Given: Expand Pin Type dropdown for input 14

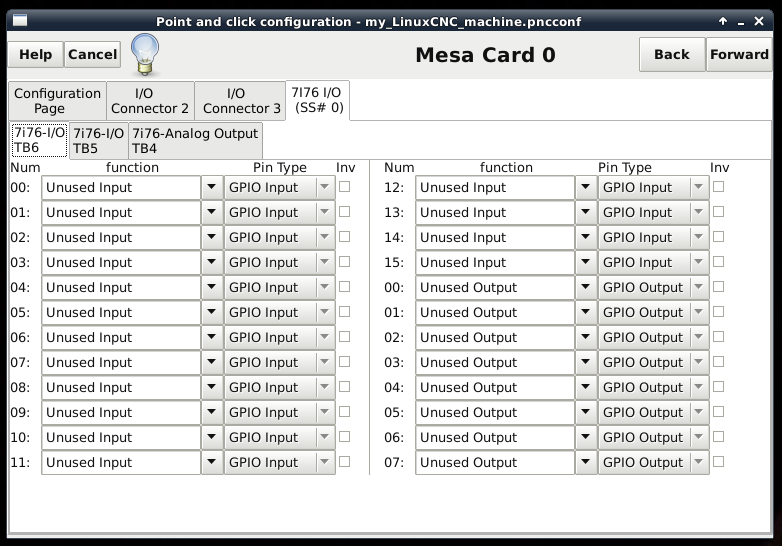Looking at the screenshot, I should [653, 237].
